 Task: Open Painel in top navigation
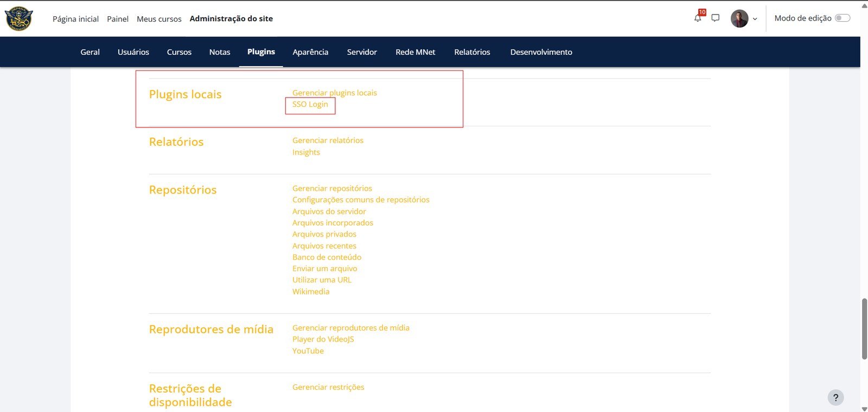pos(118,19)
